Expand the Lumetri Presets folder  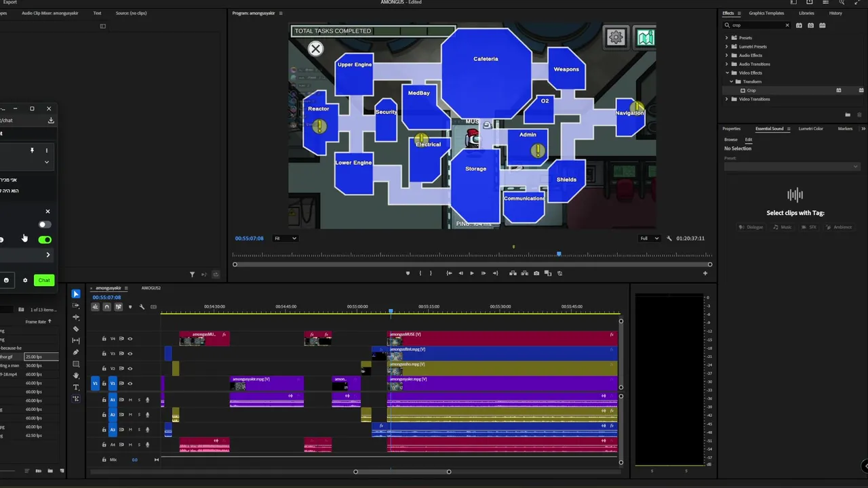727,47
